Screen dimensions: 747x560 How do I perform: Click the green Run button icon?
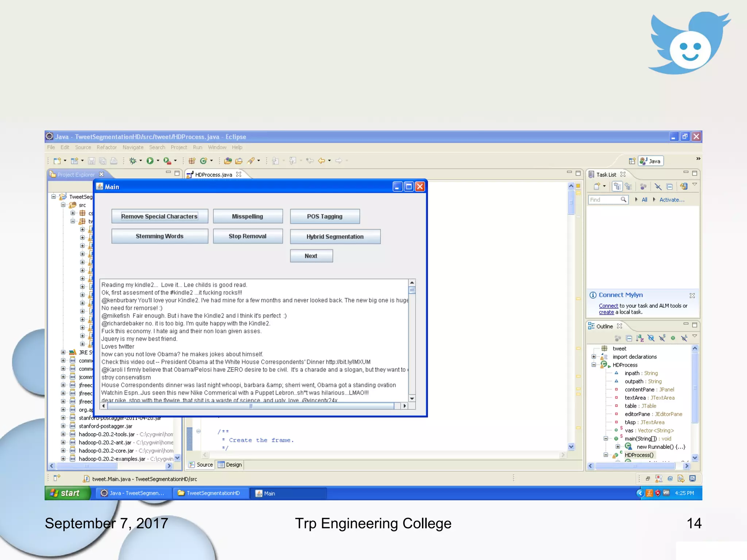click(150, 161)
